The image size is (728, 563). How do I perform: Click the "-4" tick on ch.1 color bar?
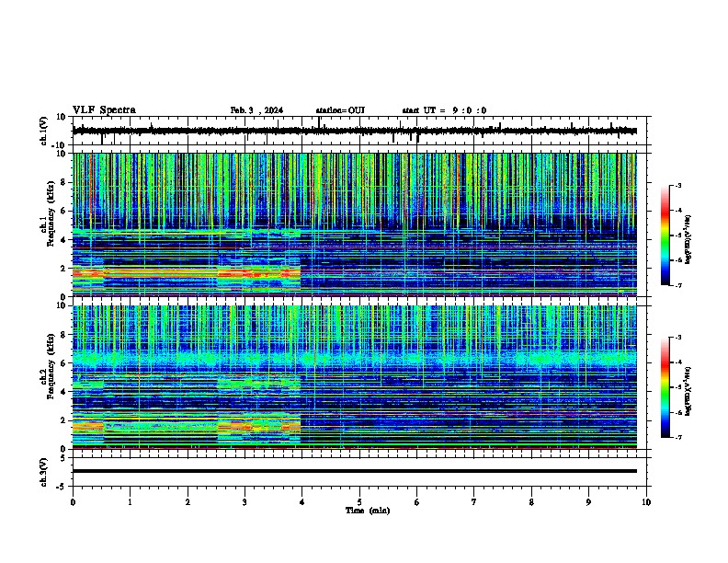[678, 211]
